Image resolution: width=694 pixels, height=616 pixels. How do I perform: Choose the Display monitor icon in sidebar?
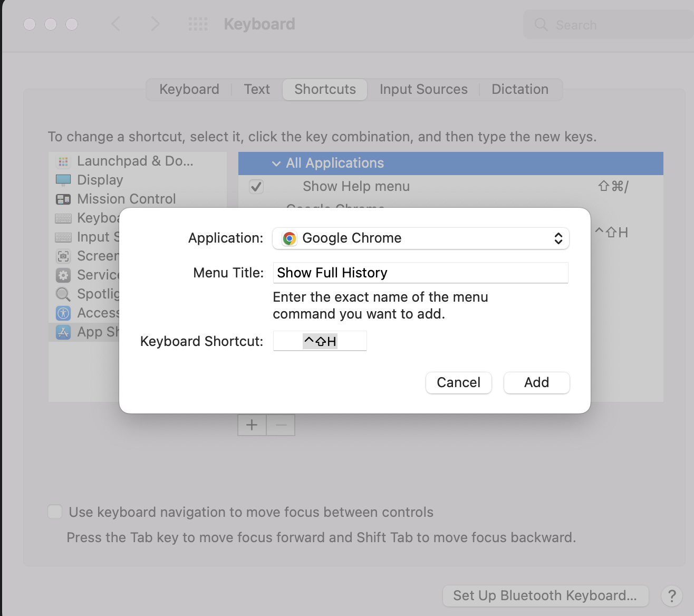[x=63, y=180]
